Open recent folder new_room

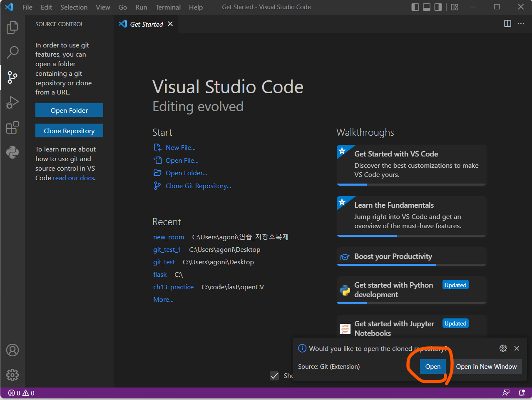[169, 237]
